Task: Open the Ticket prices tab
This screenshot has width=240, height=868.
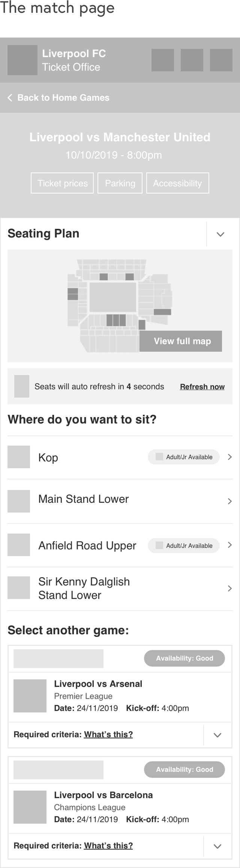Action: (x=62, y=183)
